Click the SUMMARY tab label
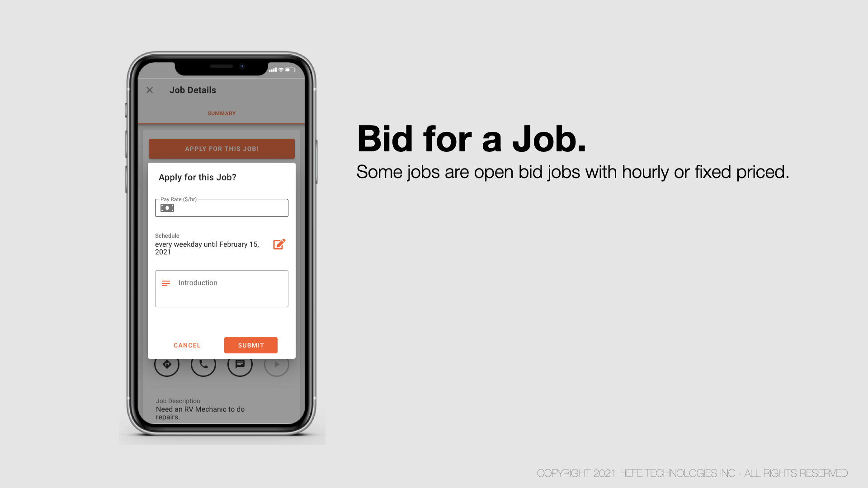Image resolution: width=868 pixels, height=488 pixels. point(221,113)
